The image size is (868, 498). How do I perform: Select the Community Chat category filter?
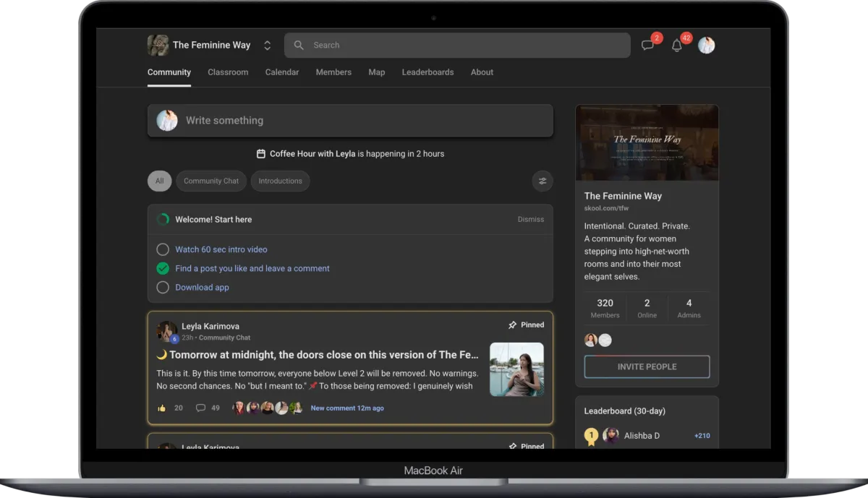coord(211,181)
